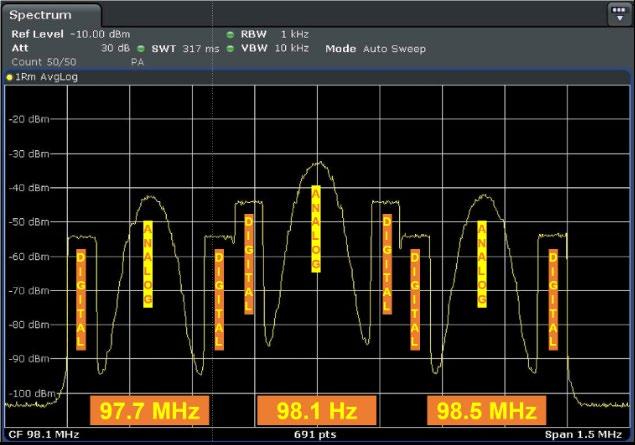Click the green indicator beside RBW

tap(230, 35)
